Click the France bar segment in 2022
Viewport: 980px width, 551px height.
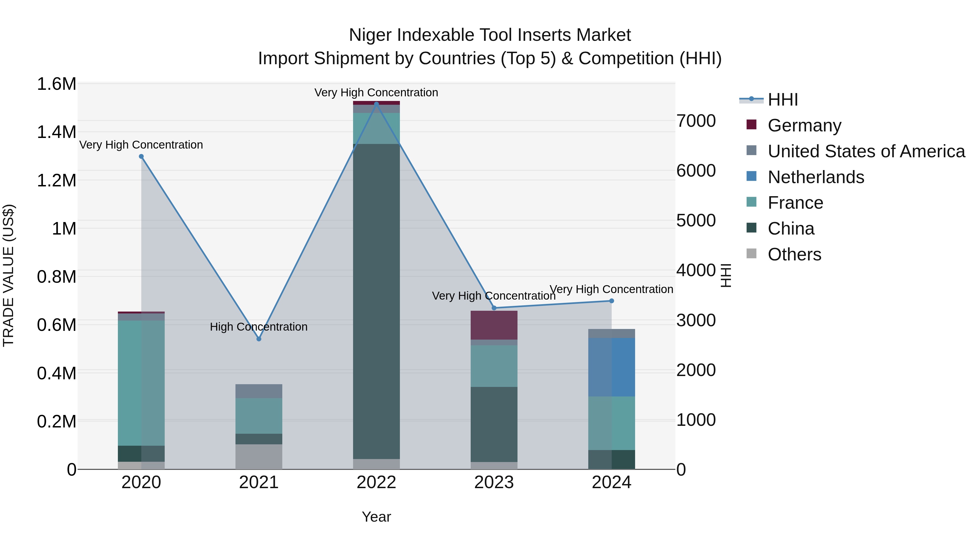click(376, 128)
